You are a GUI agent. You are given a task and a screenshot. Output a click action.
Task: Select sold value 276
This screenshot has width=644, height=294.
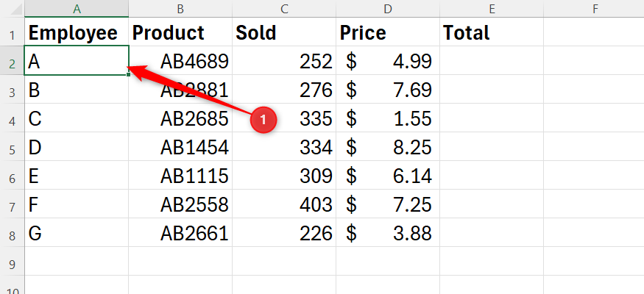point(284,90)
